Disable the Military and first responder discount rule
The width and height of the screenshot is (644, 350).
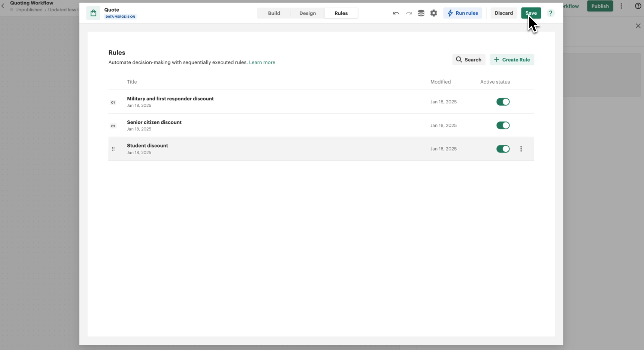click(503, 102)
